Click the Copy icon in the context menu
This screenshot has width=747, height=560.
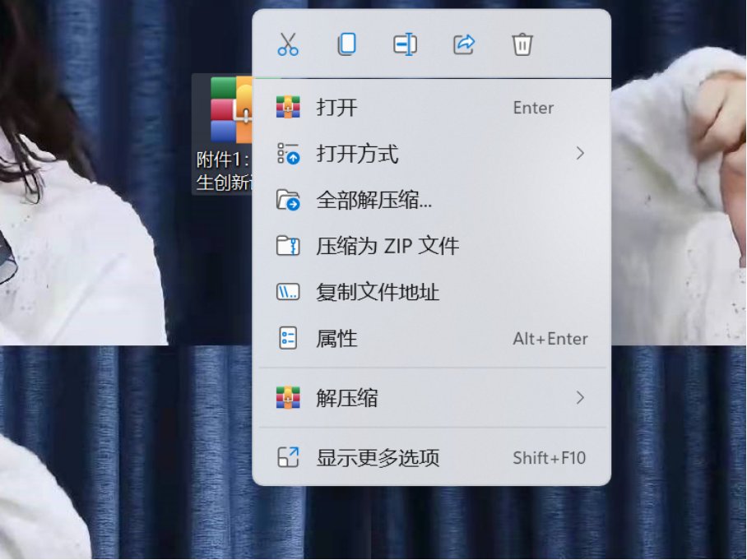point(346,44)
